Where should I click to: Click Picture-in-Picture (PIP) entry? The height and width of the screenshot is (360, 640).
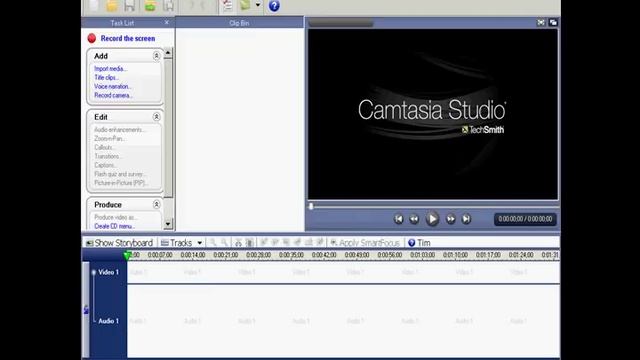[x=121, y=183]
